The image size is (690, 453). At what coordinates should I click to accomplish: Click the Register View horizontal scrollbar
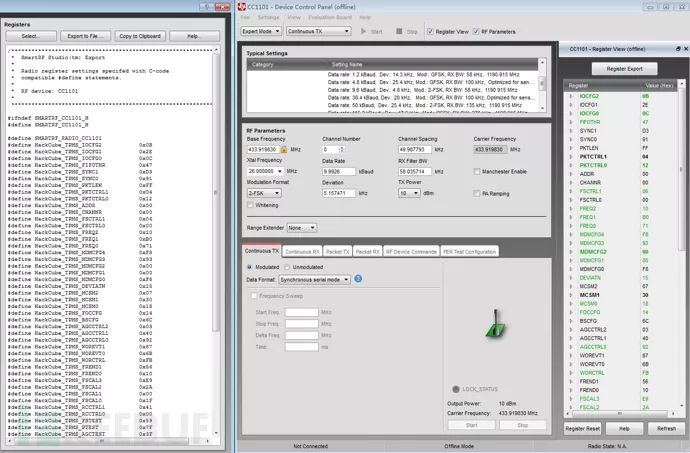pos(620,413)
